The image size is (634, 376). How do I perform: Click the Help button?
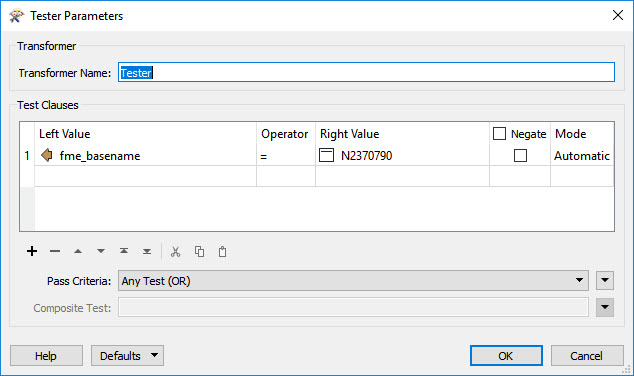coord(46,355)
